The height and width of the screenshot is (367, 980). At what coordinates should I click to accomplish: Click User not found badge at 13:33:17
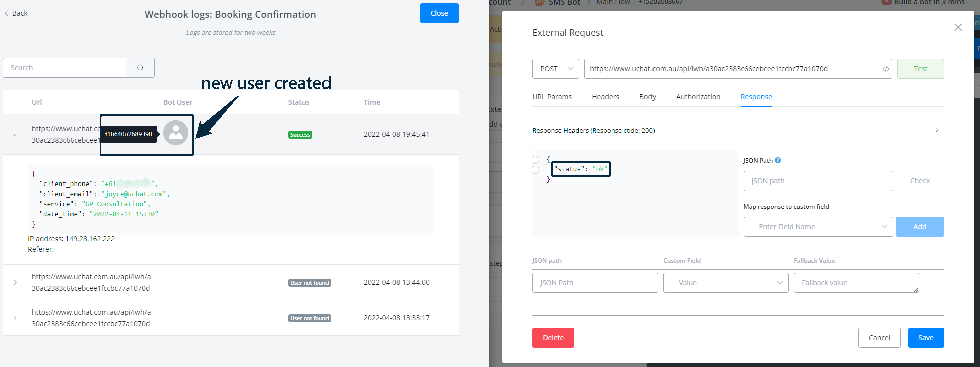point(309,318)
